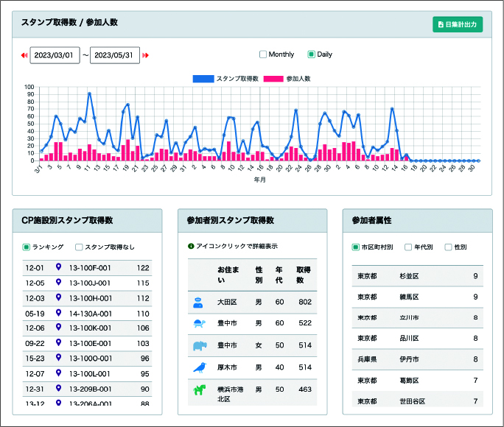Screen dimensions: 504x427
Task: Enable the Monthly checkbox
Action: [263, 54]
